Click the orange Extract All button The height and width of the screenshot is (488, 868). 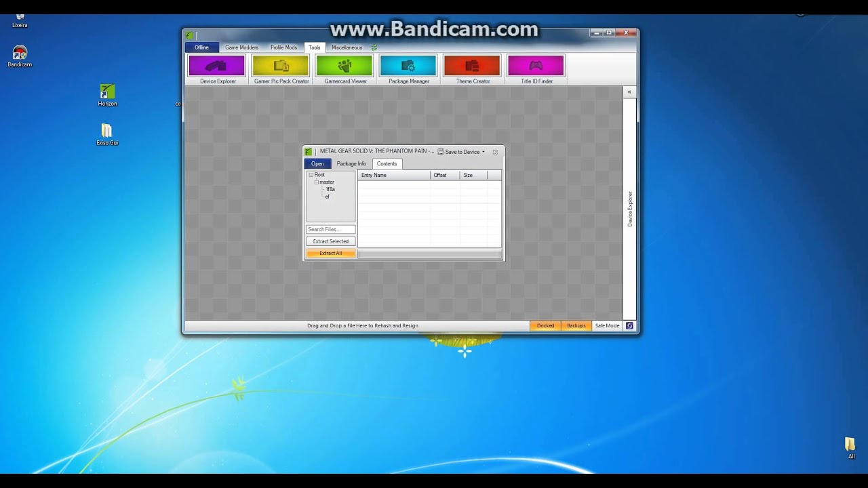pos(331,253)
